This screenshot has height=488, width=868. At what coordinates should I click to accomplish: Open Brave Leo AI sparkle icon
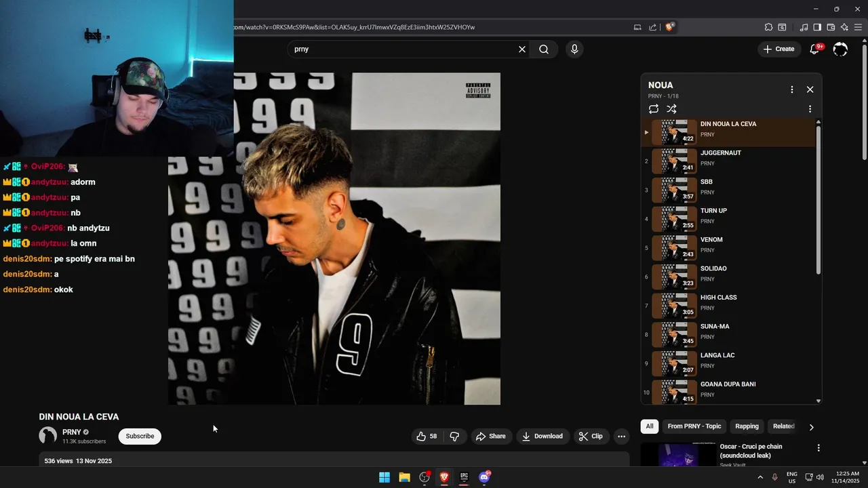[x=844, y=27]
